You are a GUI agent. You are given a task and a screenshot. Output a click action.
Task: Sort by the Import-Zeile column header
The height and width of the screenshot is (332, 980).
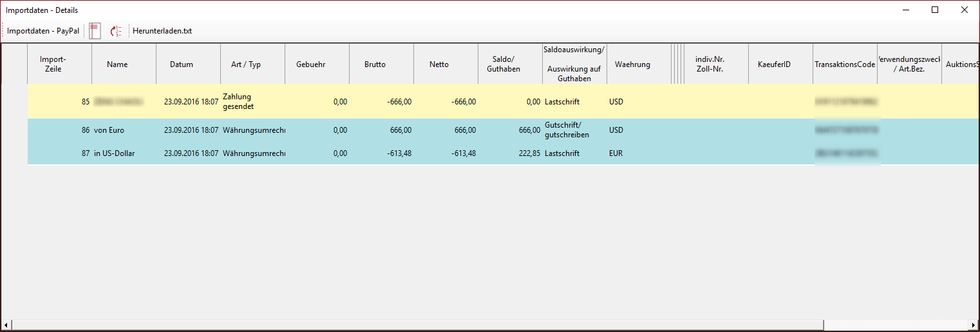(59, 64)
